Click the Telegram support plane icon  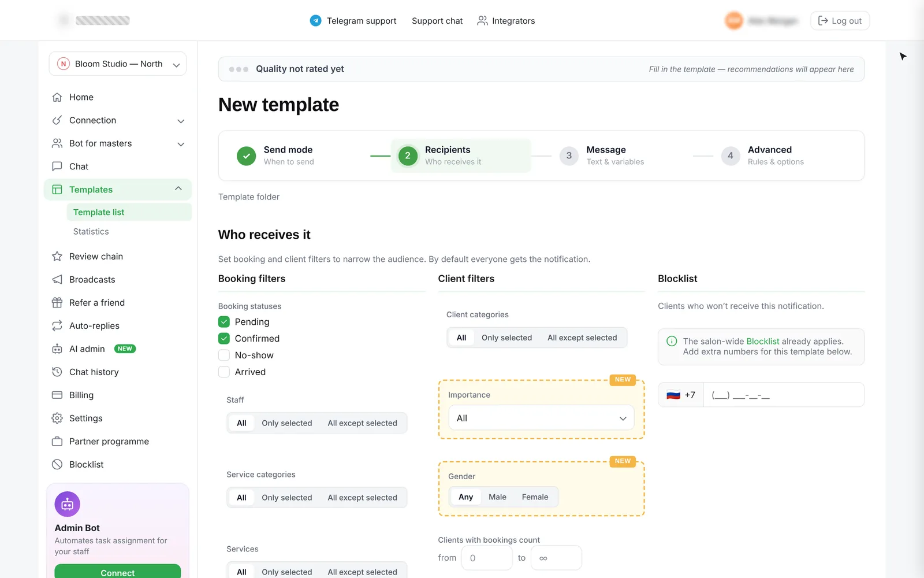[x=315, y=21]
